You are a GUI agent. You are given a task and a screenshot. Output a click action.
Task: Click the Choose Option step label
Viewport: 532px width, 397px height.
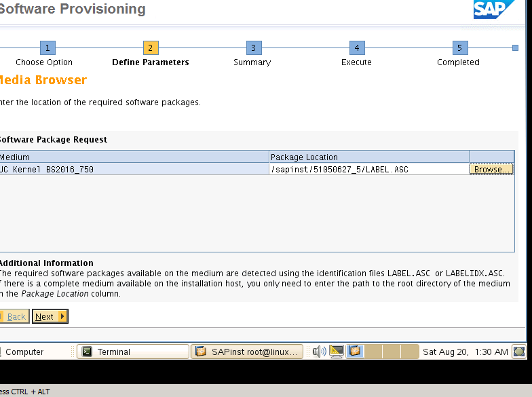[x=44, y=62]
